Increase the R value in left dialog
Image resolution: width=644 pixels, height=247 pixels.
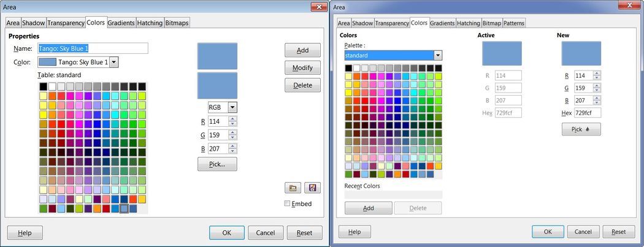click(x=233, y=118)
